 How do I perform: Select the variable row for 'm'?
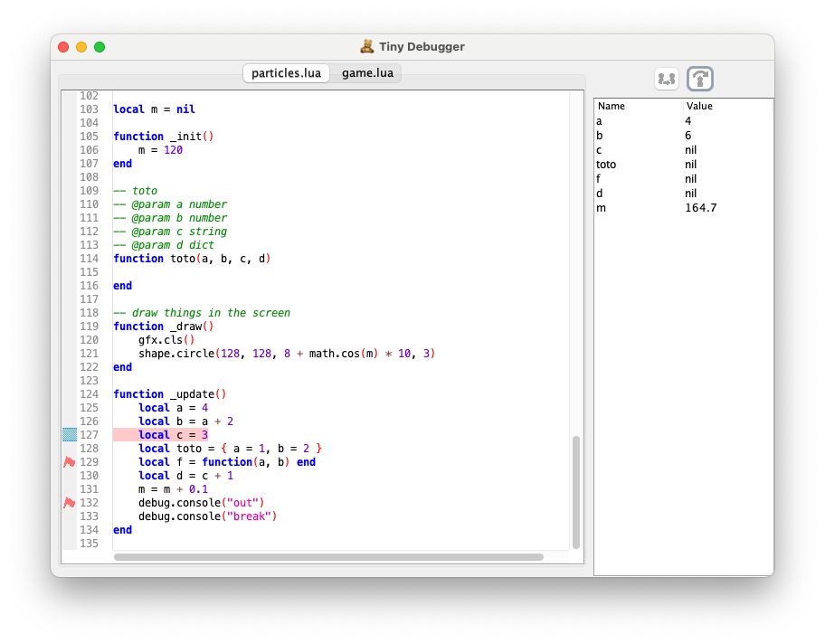click(x=601, y=208)
